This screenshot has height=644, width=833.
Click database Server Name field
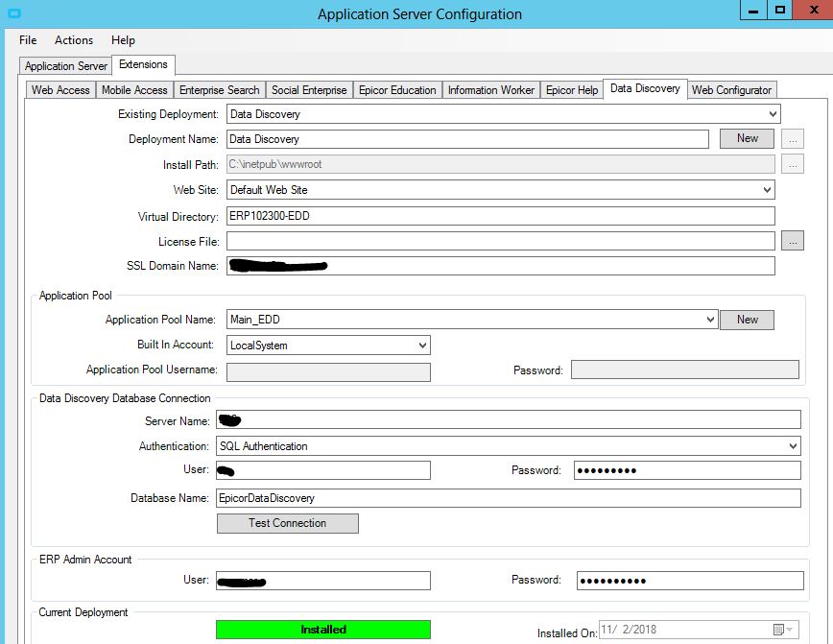(x=509, y=419)
